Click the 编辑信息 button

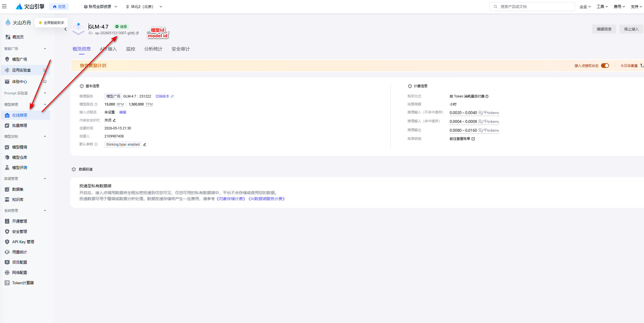click(x=604, y=29)
